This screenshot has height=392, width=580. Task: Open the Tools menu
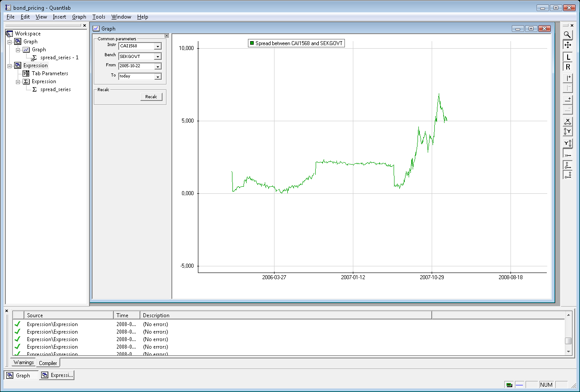click(99, 17)
